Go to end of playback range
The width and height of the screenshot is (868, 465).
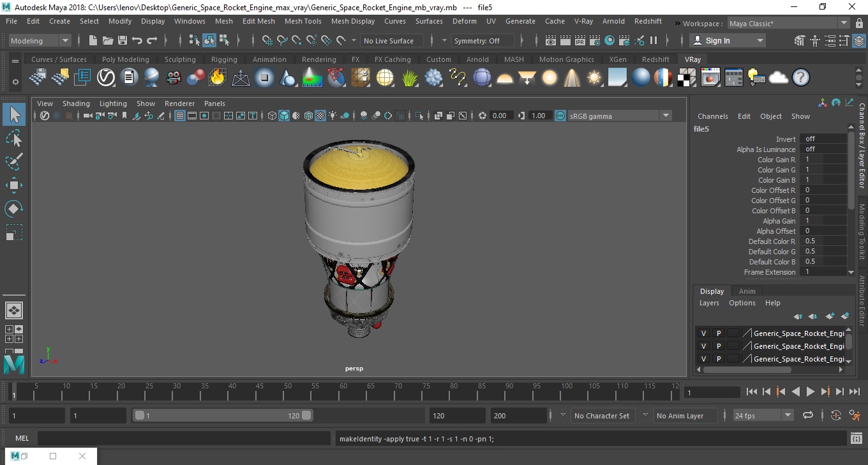click(855, 392)
